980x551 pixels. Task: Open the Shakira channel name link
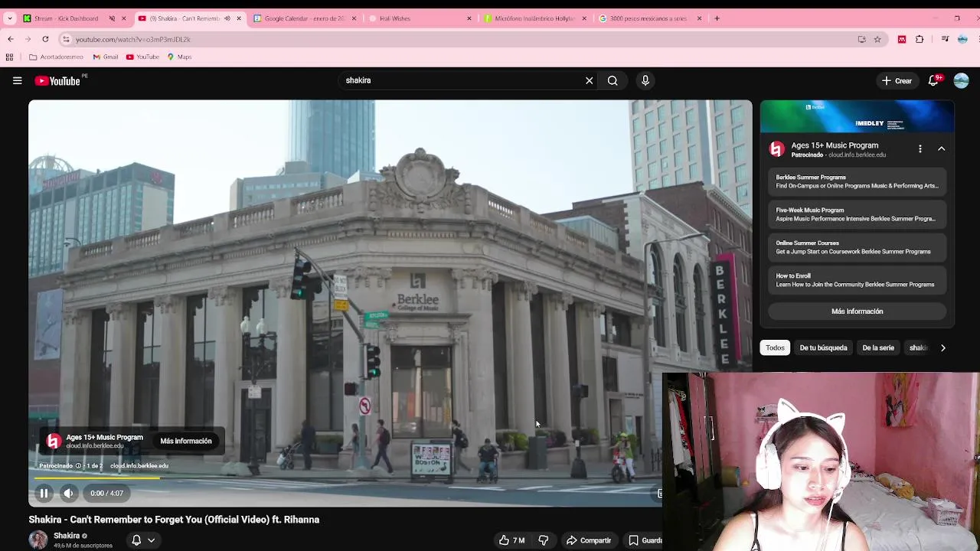click(x=67, y=536)
